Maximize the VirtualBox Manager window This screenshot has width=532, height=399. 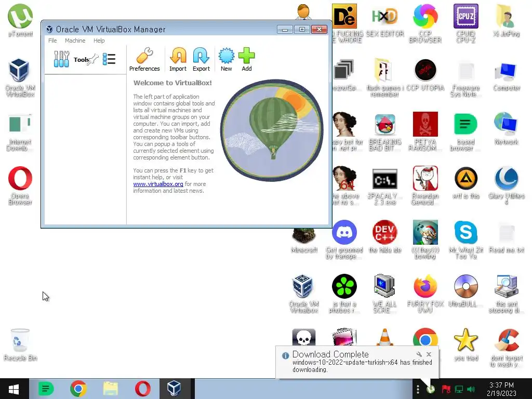(302, 30)
